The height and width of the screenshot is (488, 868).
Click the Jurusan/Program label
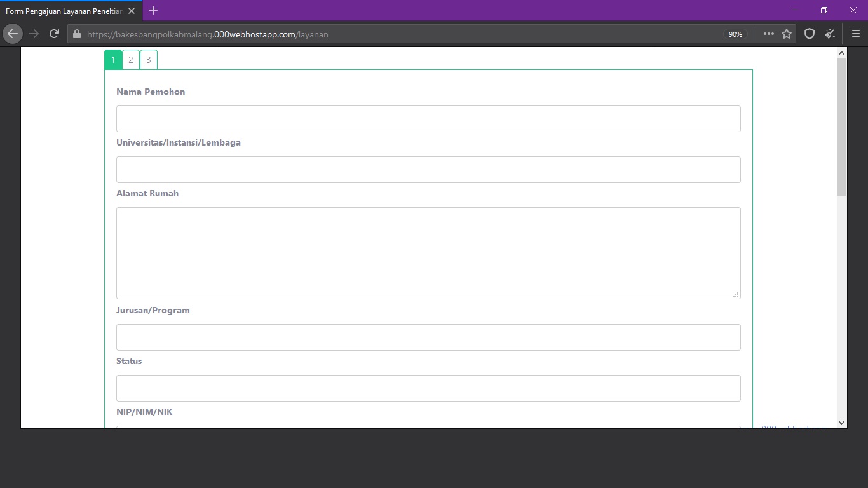click(153, 310)
